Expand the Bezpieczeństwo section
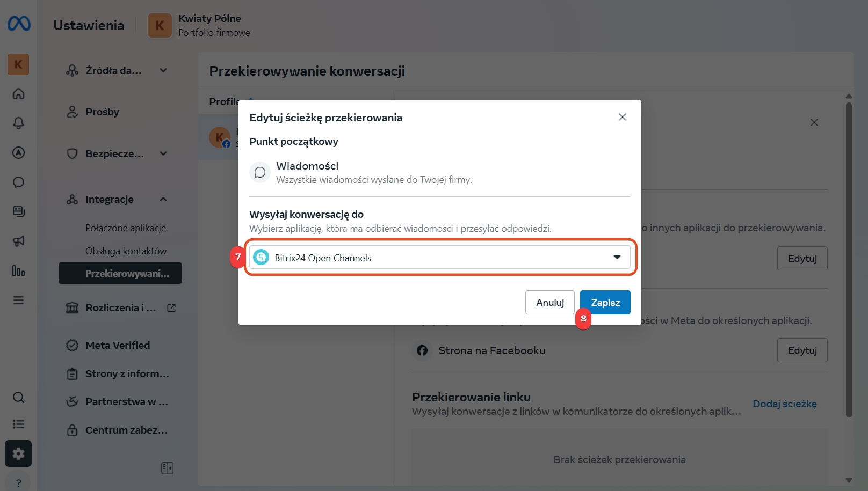 click(163, 153)
